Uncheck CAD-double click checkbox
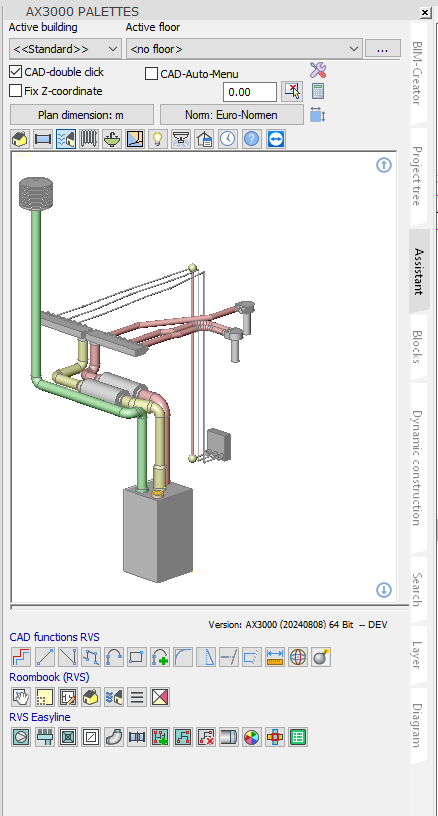438x816 pixels. [x=16, y=72]
